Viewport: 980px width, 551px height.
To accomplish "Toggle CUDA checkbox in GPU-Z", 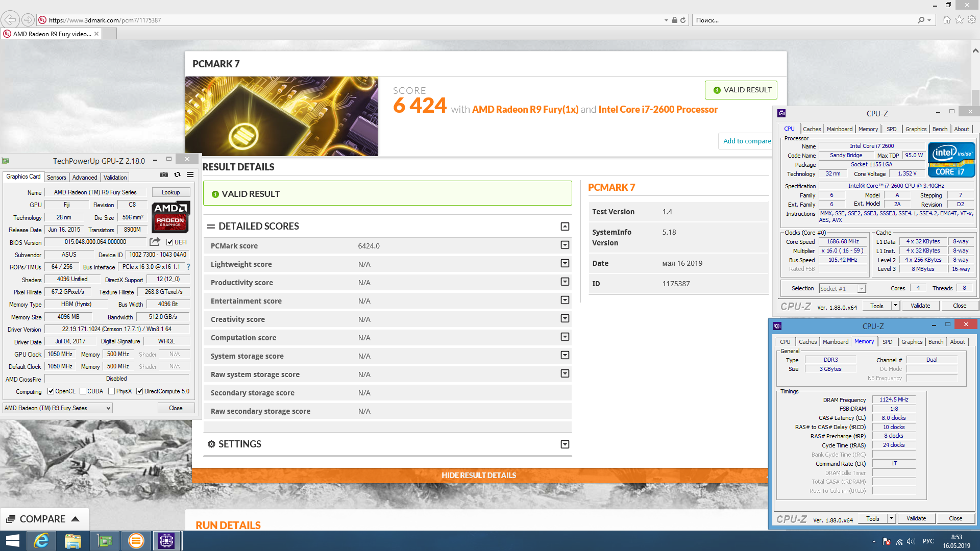I will coord(83,391).
